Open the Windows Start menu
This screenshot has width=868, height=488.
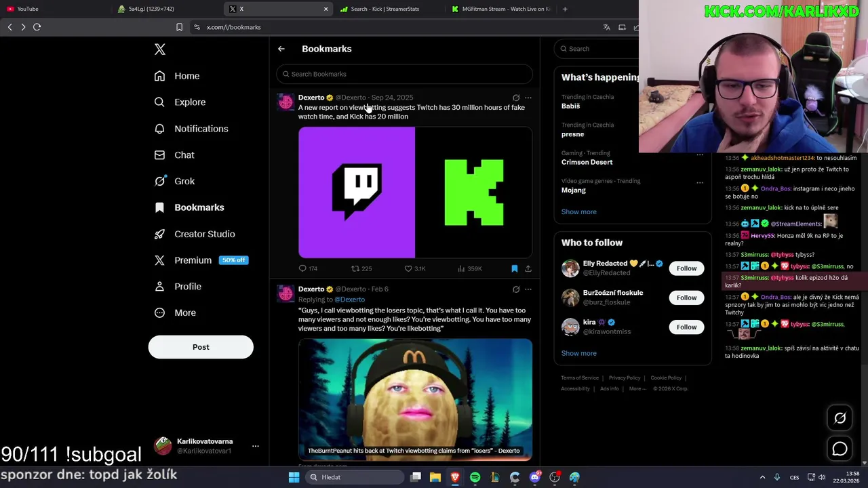(294, 477)
